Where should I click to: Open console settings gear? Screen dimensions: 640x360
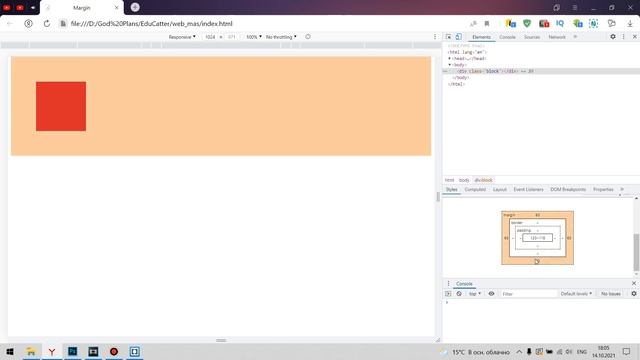pyautogui.click(x=634, y=294)
